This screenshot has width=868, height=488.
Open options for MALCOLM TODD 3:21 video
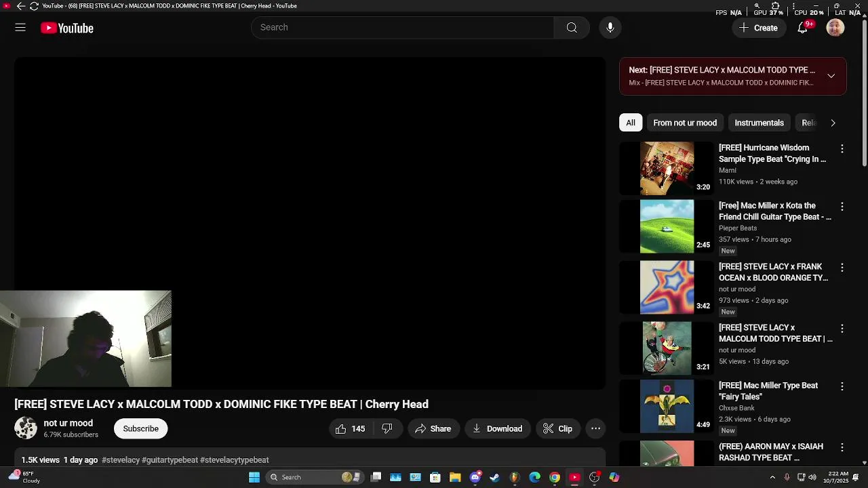[842, 328]
